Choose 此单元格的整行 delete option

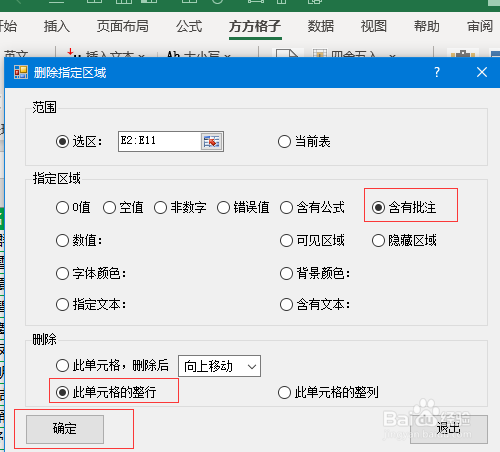pos(62,392)
